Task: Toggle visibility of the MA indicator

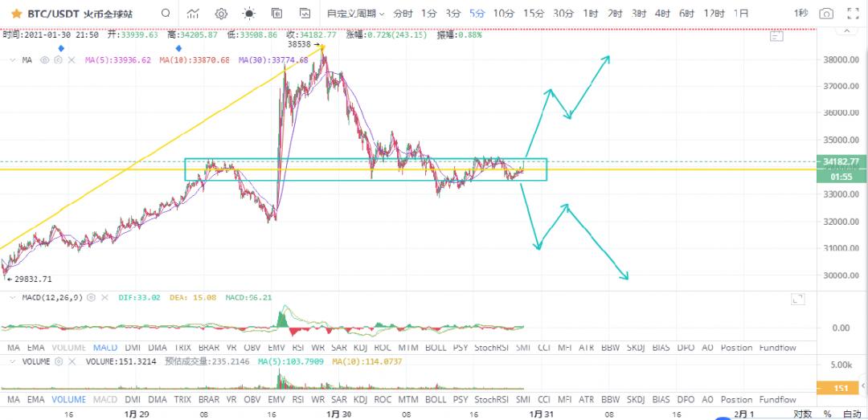Action: click(45, 59)
